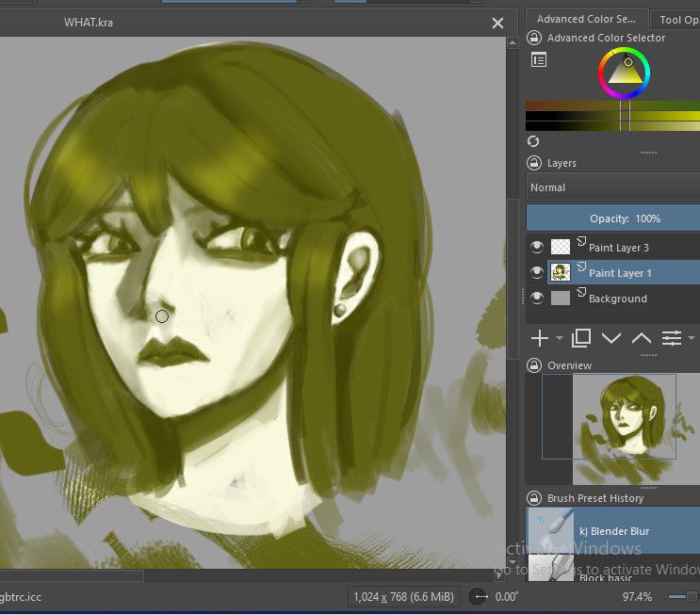This screenshot has width=700, height=614.
Task: Open layer properties sliders icon
Action: pyautogui.click(x=672, y=338)
